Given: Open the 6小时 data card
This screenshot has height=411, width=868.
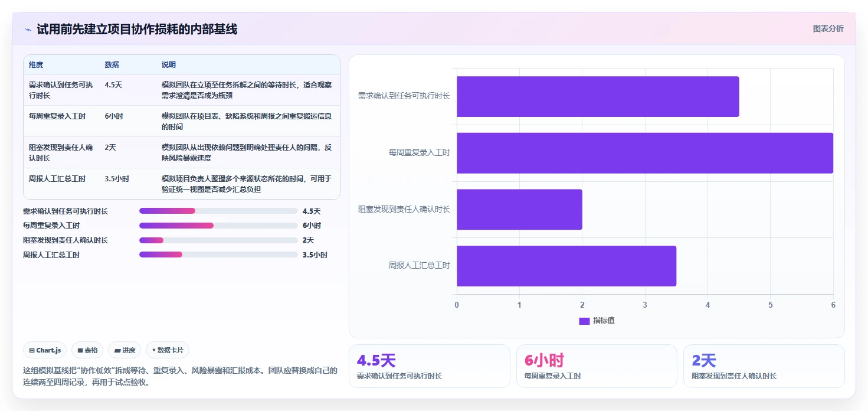Looking at the screenshot, I should click(597, 366).
